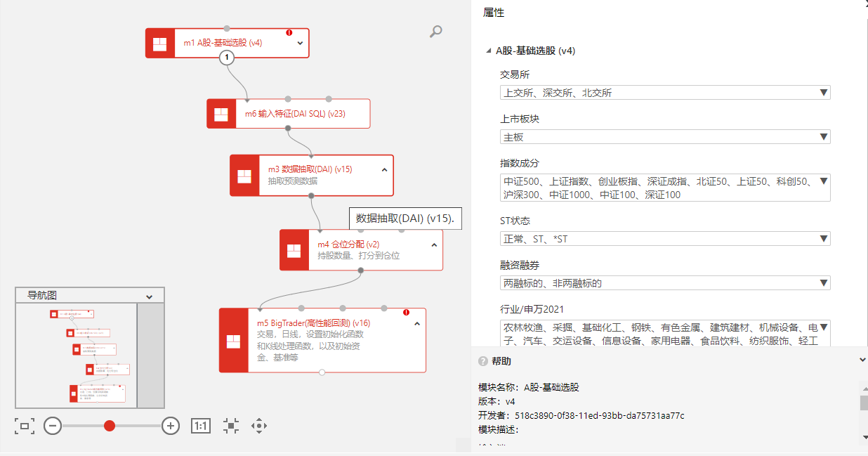Screen dimensions: 868x456
Task: Click the zoom out minus button
Action: [x=53, y=426]
